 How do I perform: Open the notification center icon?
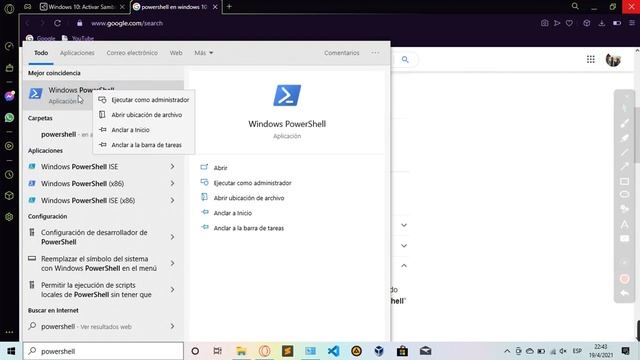pyautogui.click(x=626, y=351)
